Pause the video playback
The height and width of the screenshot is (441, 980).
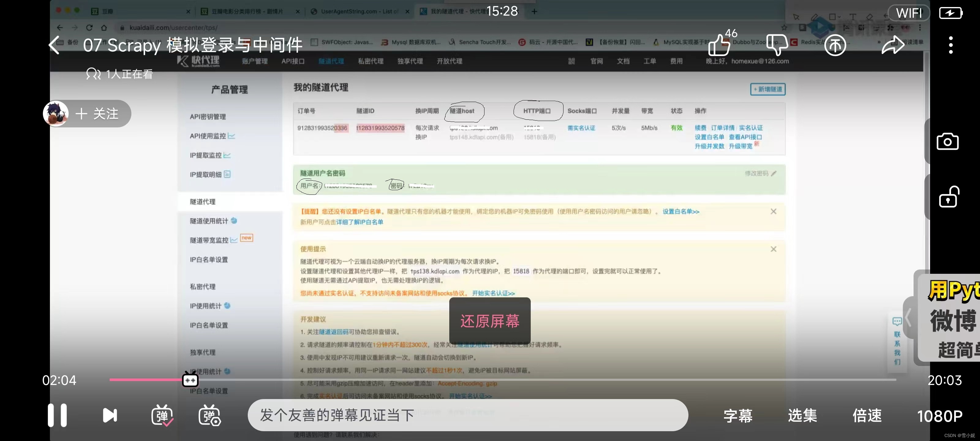[x=57, y=415]
